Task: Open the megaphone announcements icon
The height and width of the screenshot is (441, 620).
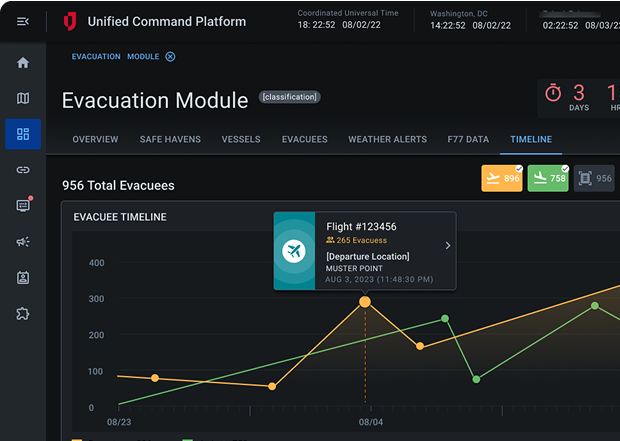Action: click(x=23, y=242)
